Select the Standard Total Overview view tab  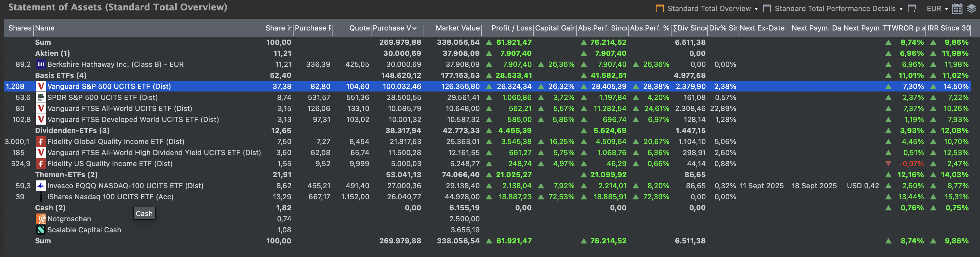click(709, 9)
